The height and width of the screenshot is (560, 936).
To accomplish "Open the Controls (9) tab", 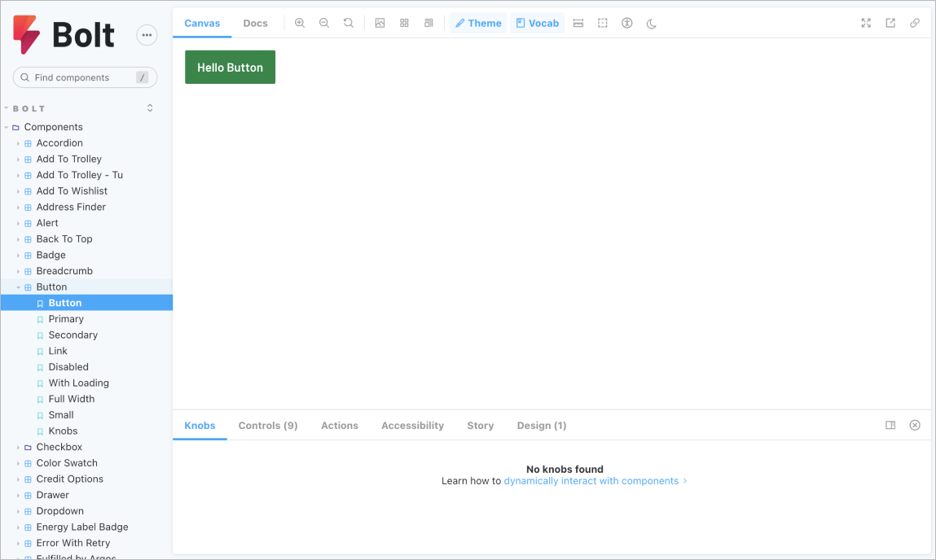I will (x=268, y=426).
